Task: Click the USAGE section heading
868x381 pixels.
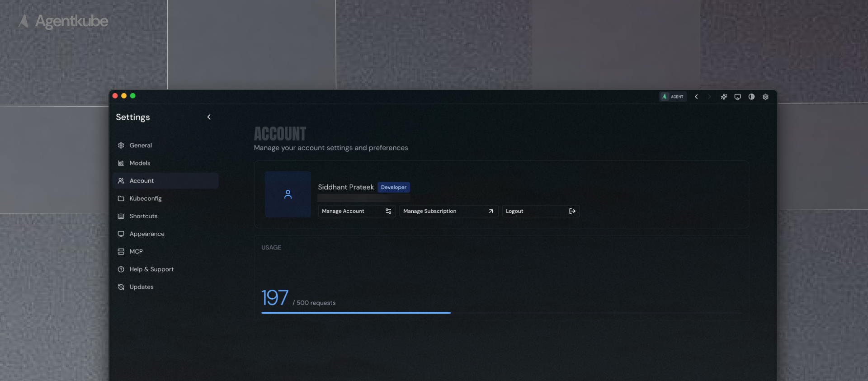Action: pos(271,247)
